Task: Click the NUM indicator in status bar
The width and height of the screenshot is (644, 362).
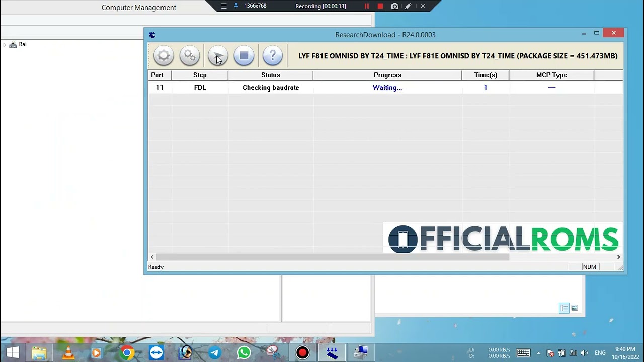Action: click(x=590, y=267)
